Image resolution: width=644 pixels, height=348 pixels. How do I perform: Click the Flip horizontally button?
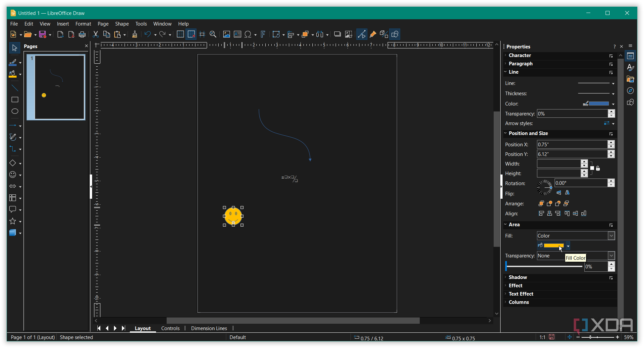[567, 193]
